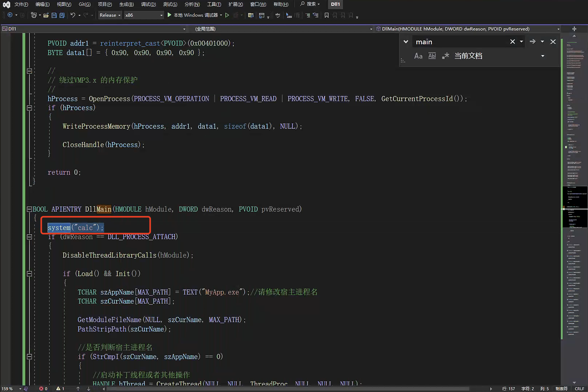The width and height of the screenshot is (588, 392).
Task: Open the 调试(D) menu
Action: tap(148, 4)
